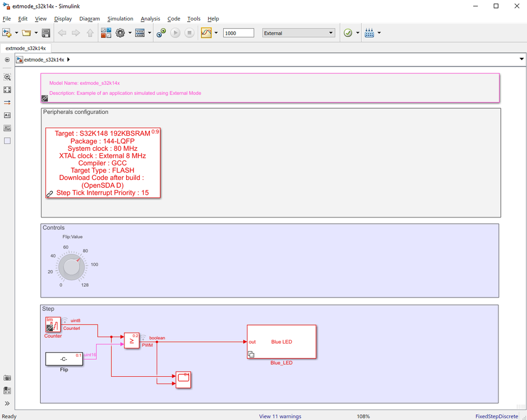The width and height of the screenshot is (527, 420).
Task: Open Model Configuration Parameters gear icon
Action: coord(120,33)
